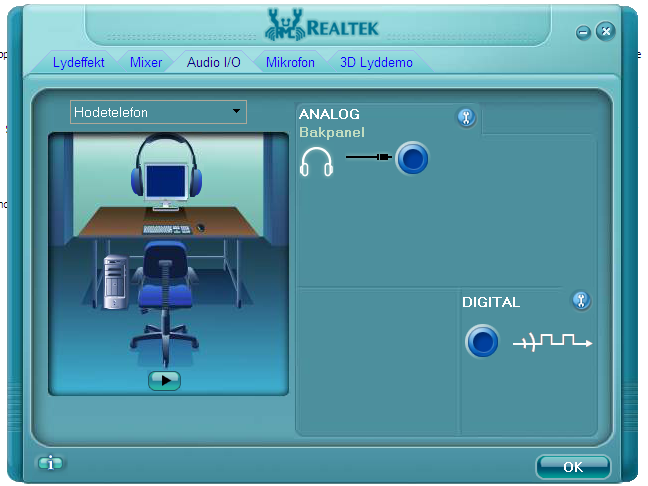Screen dimensions: 648x486
Task: Click the Bakpanel label text
Action: [x=332, y=132]
